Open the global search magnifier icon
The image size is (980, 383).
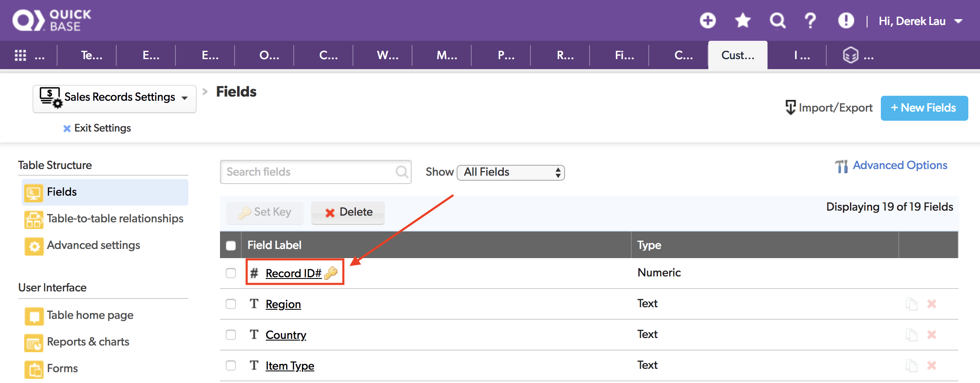[x=777, y=20]
